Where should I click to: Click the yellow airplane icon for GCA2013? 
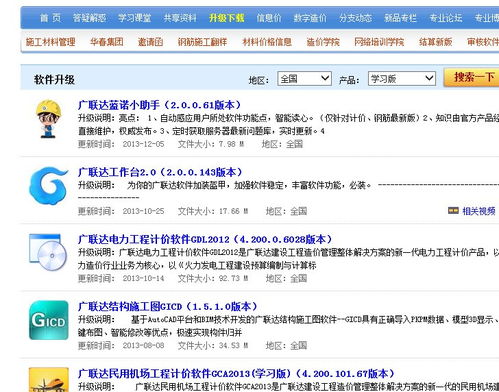49,380
